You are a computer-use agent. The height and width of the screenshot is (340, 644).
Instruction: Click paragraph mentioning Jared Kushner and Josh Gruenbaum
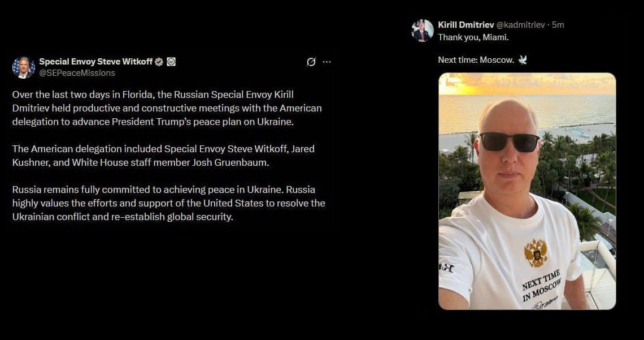[163, 156]
